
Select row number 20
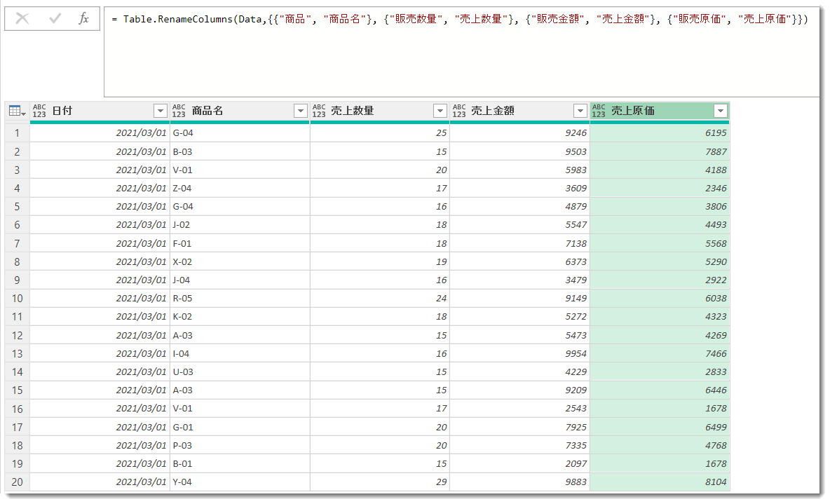point(17,482)
